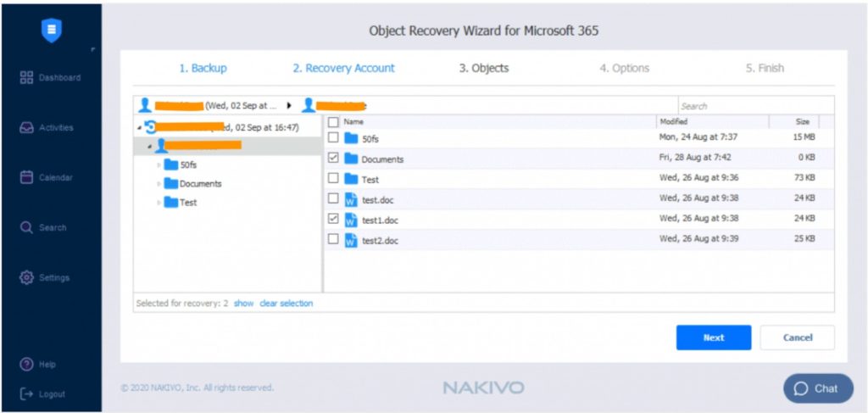
Task: Click the 50fs folder icon in tree
Action: (171, 165)
